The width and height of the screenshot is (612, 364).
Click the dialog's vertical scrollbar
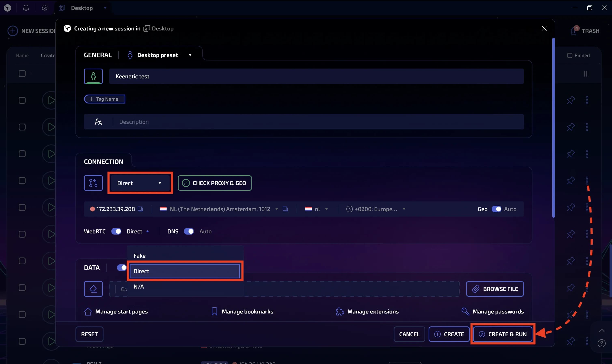point(553,128)
